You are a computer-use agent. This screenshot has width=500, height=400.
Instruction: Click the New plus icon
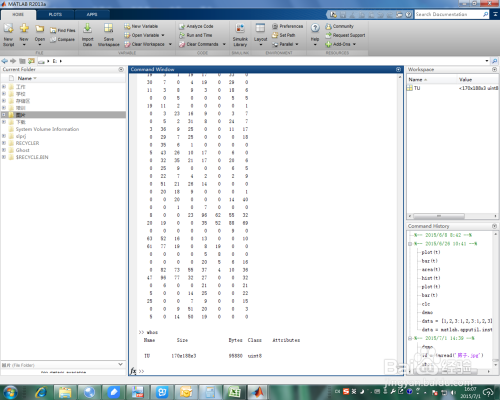click(x=24, y=28)
